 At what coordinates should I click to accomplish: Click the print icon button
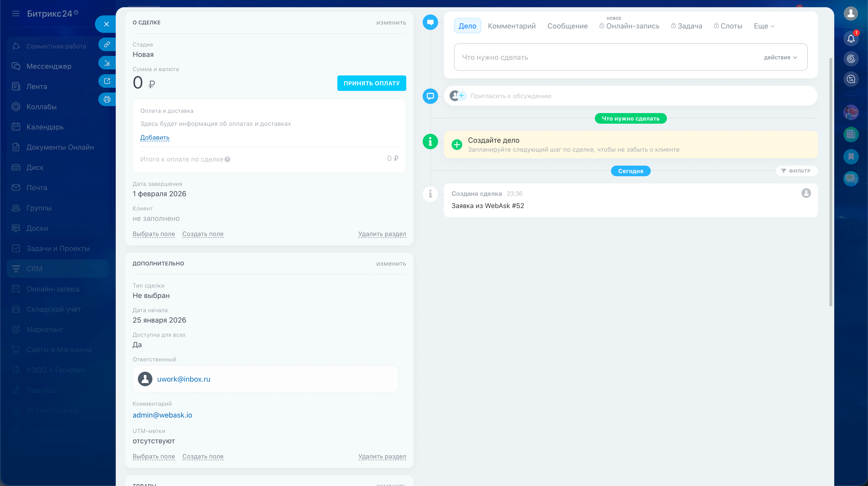tap(107, 99)
